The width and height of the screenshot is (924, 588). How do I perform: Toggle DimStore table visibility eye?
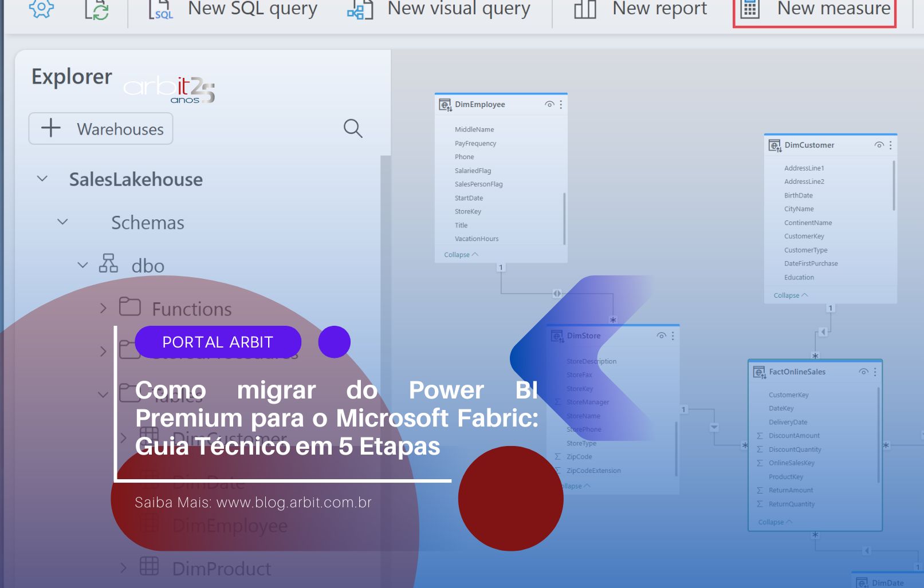click(662, 336)
